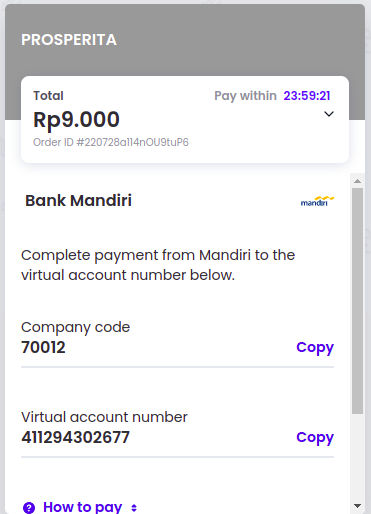Expand the How to pay section arrows
The height and width of the screenshot is (514, 371).
point(134,508)
